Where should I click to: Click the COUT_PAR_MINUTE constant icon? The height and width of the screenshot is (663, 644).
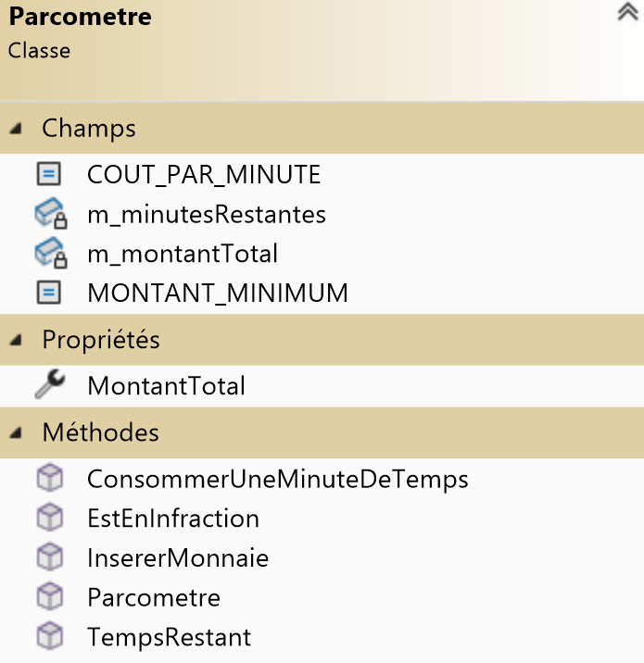point(49,174)
